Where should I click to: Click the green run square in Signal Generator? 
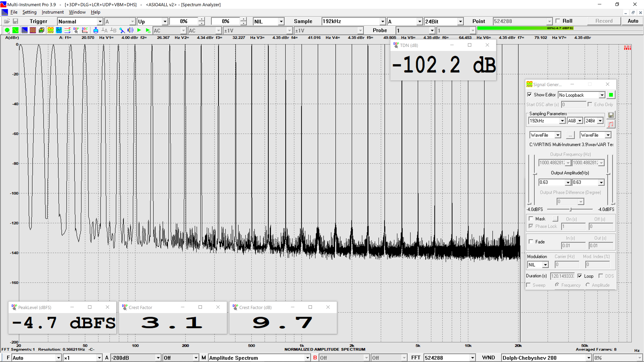611,95
